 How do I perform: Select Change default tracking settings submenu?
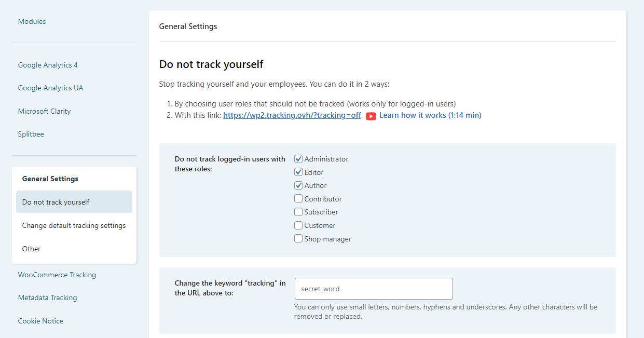click(74, 225)
